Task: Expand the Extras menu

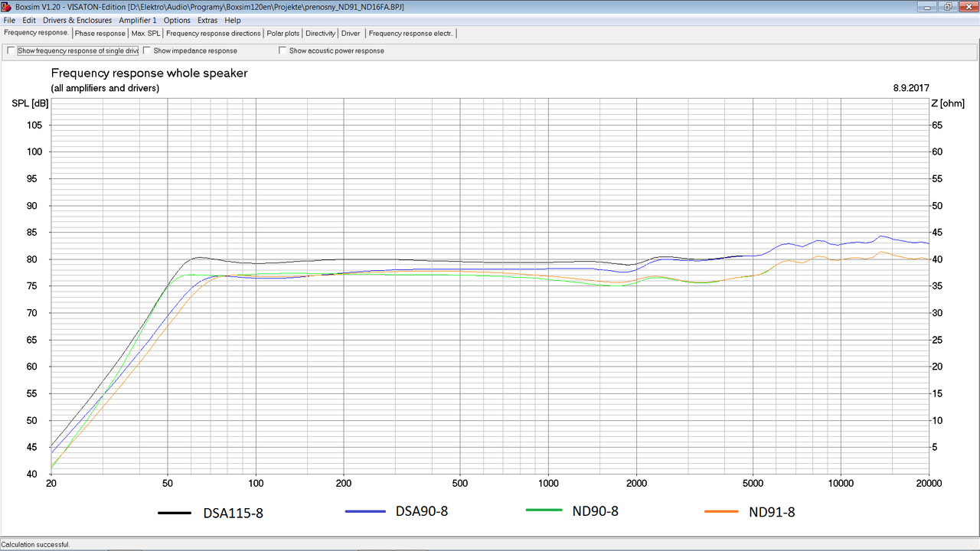Action: (207, 21)
